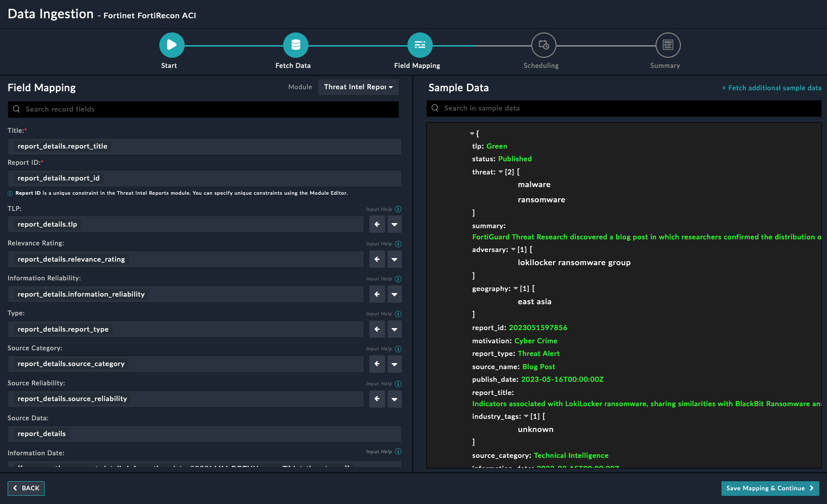Click the Scheduling step clock icon
This screenshot has height=504, width=827.
pos(543,45)
